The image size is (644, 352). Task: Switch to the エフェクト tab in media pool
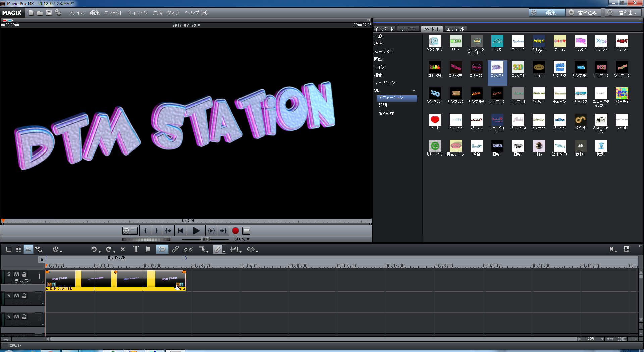455,29
